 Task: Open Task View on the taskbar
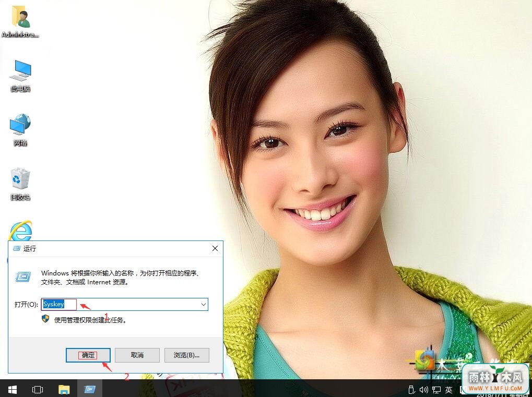tap(37, 389)
